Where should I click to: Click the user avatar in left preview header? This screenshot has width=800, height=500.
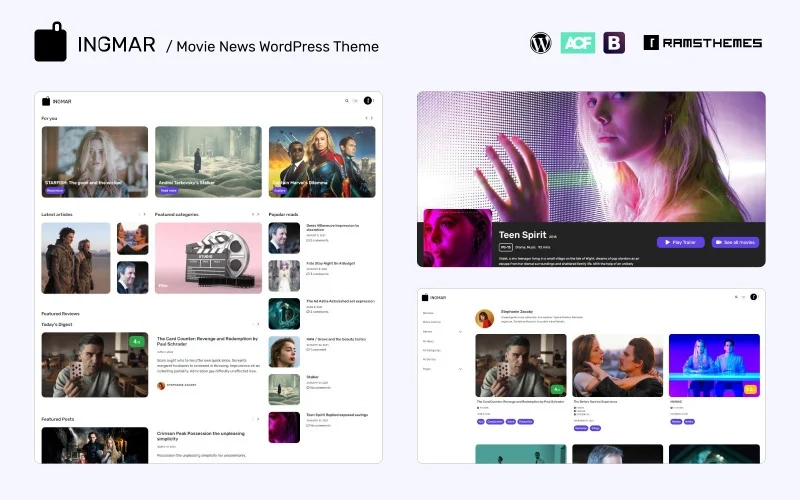pos(367,101)
